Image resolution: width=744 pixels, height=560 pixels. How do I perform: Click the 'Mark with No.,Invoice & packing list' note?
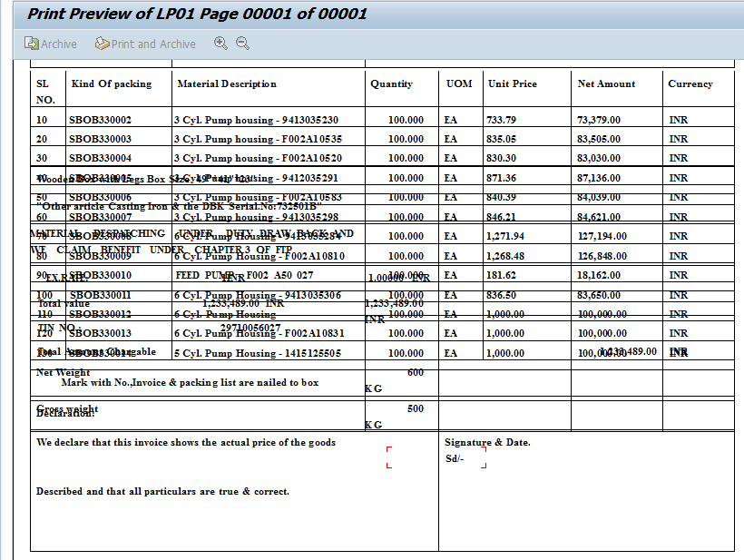pos(190,382)
